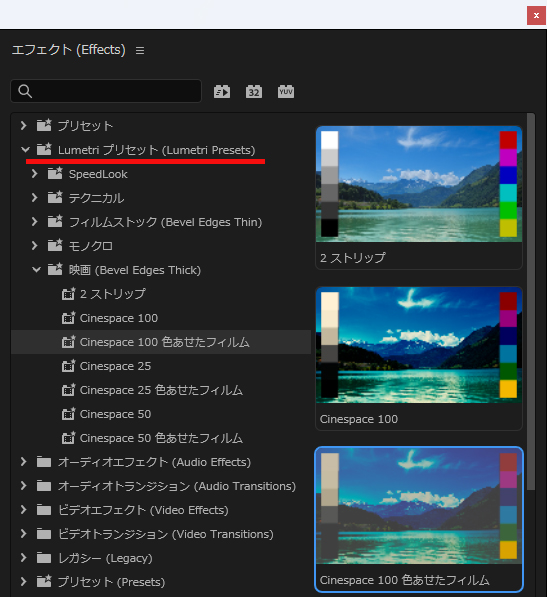
Task: Expand the テクニカル folder
Action: 35,198
